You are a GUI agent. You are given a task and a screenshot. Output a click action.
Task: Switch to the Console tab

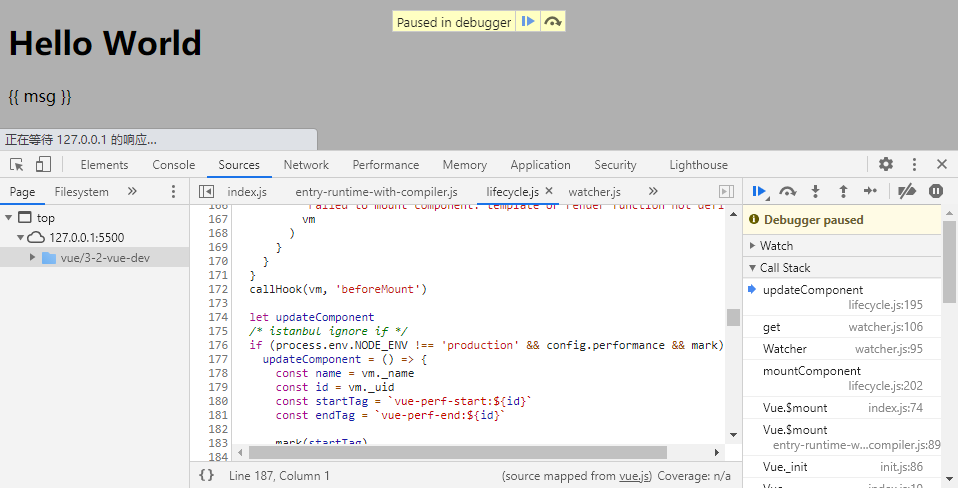click(x=174, y=165)
